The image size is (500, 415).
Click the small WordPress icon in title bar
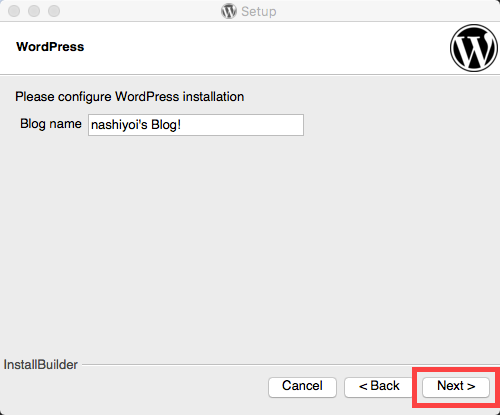tap(229, 11)
